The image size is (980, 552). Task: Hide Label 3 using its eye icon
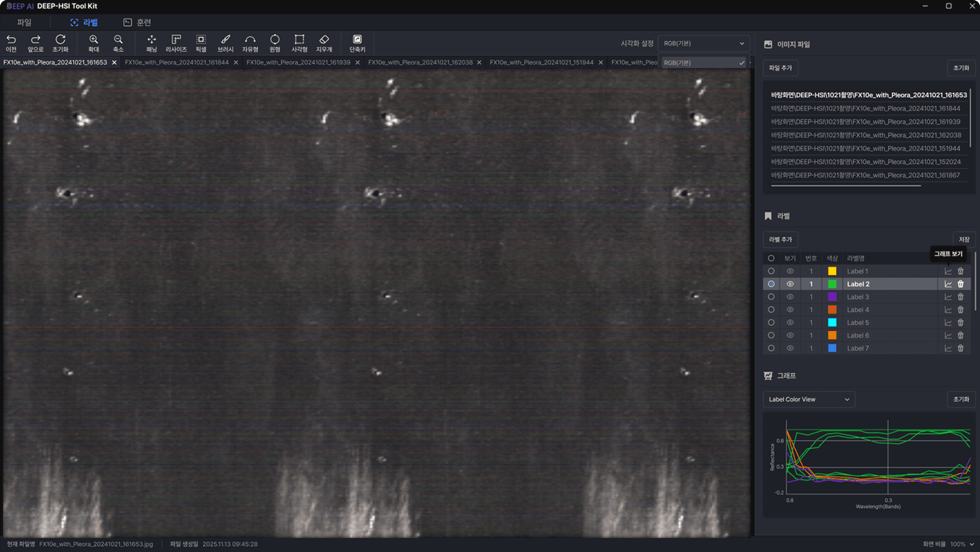tap(790, 297)
